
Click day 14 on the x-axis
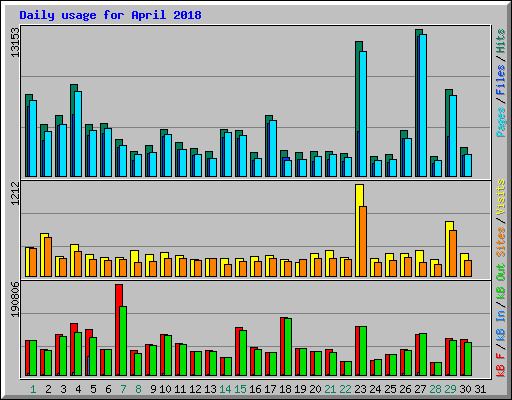click(x=225, y=389)
